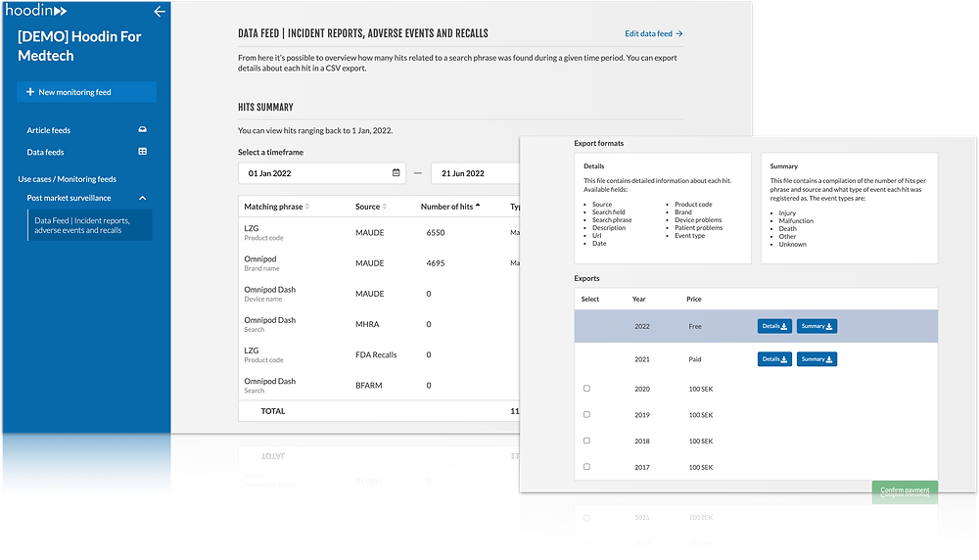
Task: Collapse sidebar with the back arrow
Action: click(160, 11)
